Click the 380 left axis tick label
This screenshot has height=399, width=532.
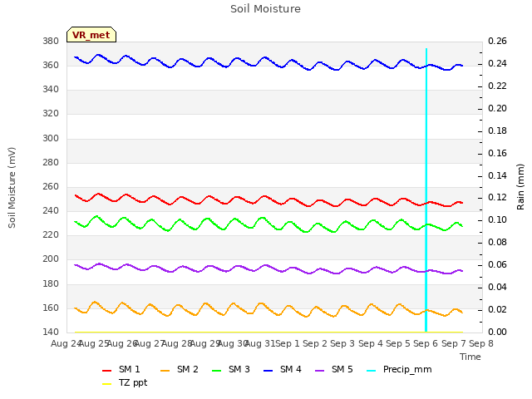click(x=51, y=41)
